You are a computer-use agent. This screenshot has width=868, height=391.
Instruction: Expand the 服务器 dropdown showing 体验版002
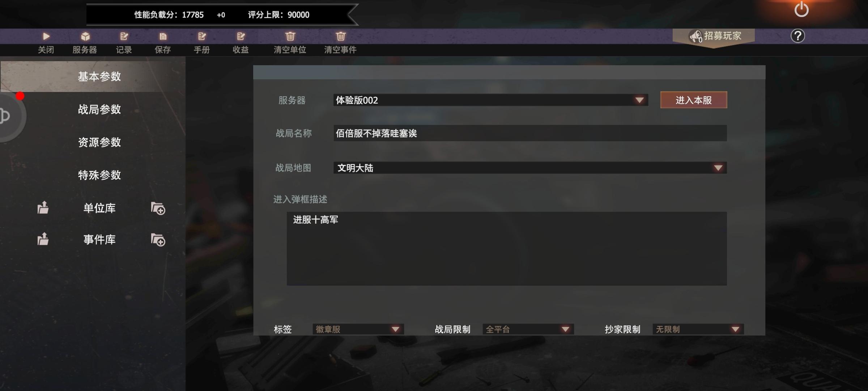click(x=490, y=100)
